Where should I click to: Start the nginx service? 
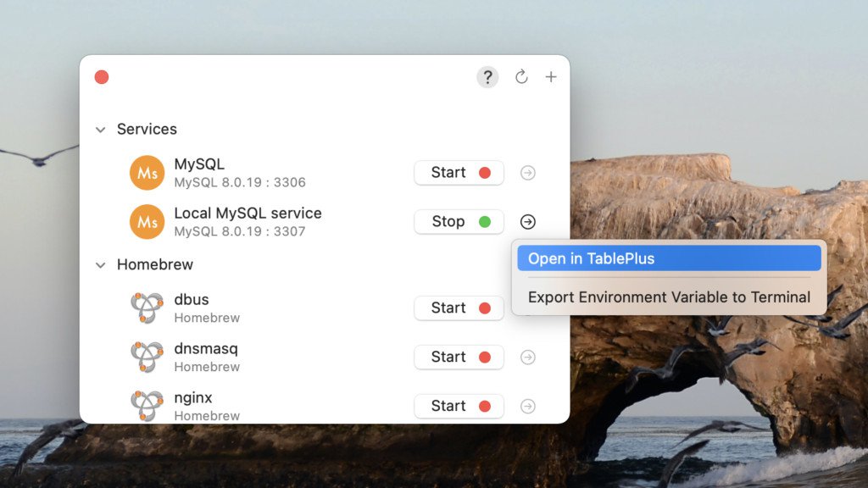tap(459, 407)
